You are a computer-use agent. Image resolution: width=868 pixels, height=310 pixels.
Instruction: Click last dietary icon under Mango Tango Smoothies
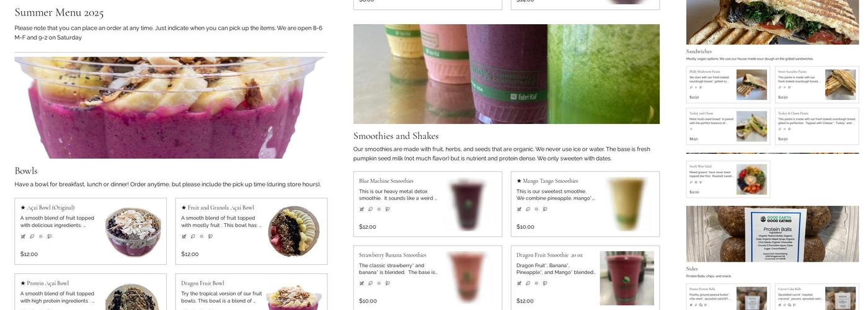(x=545, y=209)
